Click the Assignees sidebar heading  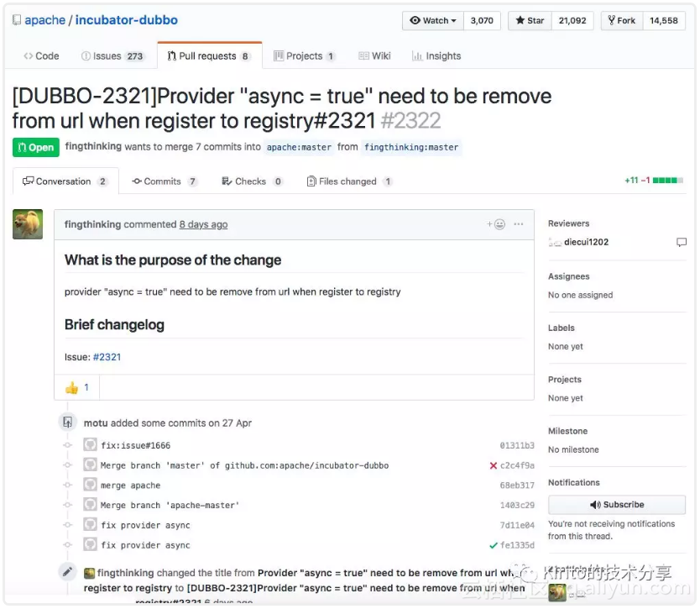[x=569, y=276]
